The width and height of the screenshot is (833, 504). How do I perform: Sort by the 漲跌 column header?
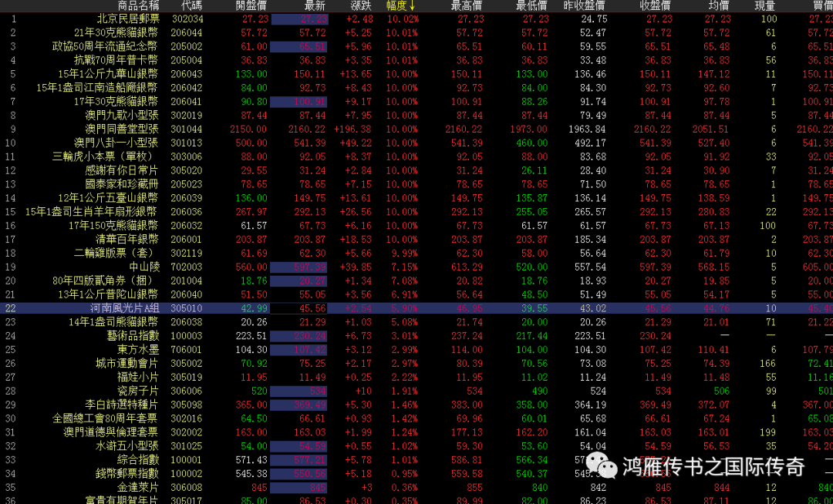pos(361,6)
